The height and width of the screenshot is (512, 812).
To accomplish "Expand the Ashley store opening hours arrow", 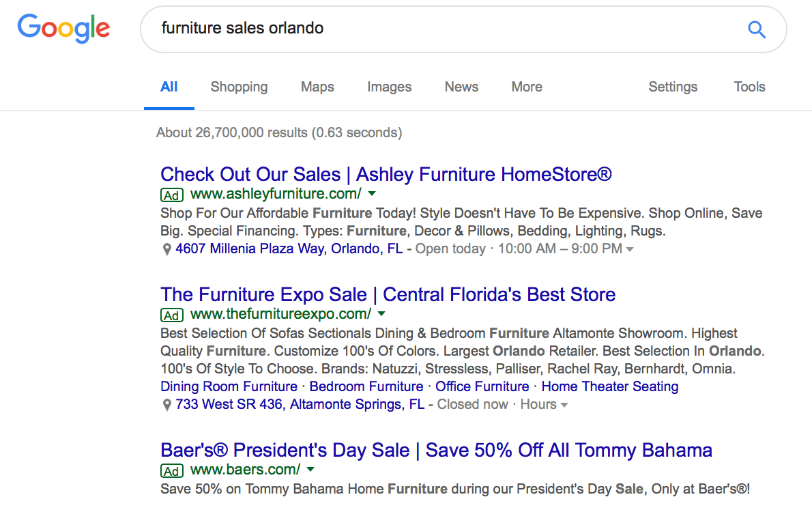I will [x=630, y=249].
